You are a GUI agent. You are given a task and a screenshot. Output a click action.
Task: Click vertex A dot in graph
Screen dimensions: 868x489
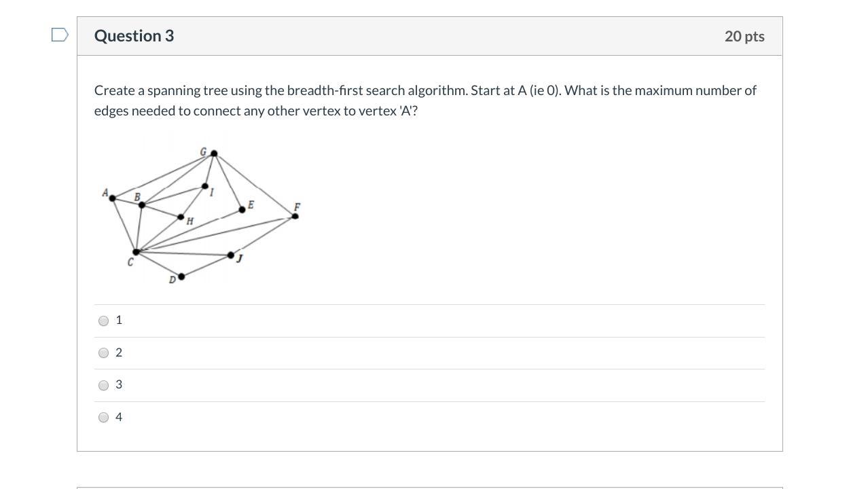point(112,198)
